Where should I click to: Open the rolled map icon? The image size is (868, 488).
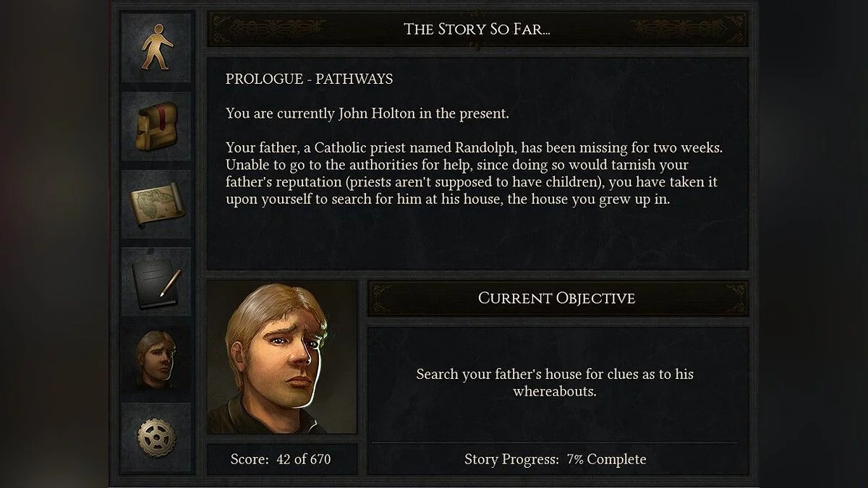point(156,204)
